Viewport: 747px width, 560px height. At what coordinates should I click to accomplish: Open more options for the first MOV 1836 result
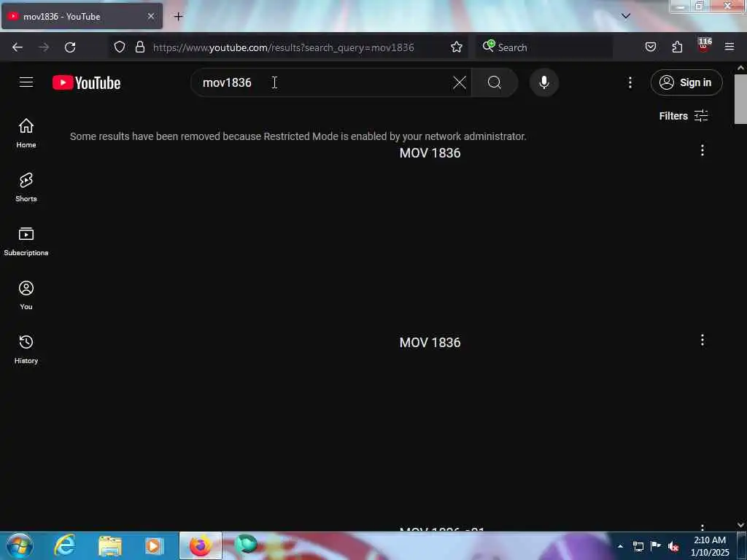pos(703,150)
